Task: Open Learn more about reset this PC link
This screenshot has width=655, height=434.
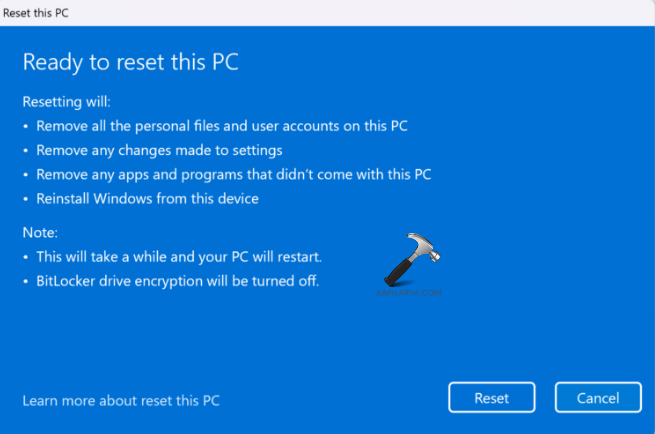Action: point(121,401)
